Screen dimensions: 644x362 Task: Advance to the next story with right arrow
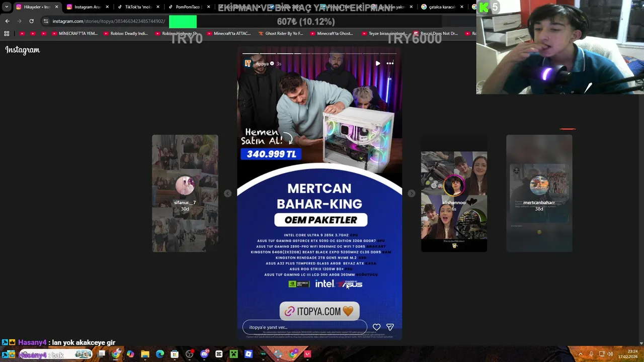(x=411, y=194)
